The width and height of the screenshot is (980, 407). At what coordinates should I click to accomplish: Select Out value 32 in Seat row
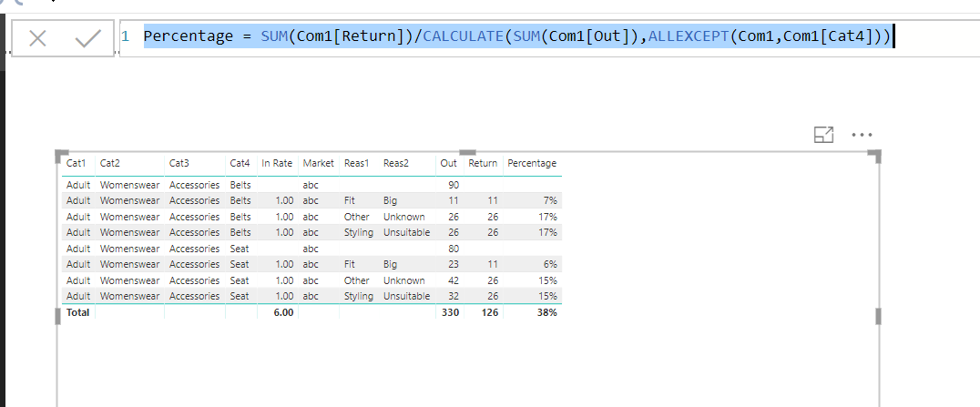point(454,296)
